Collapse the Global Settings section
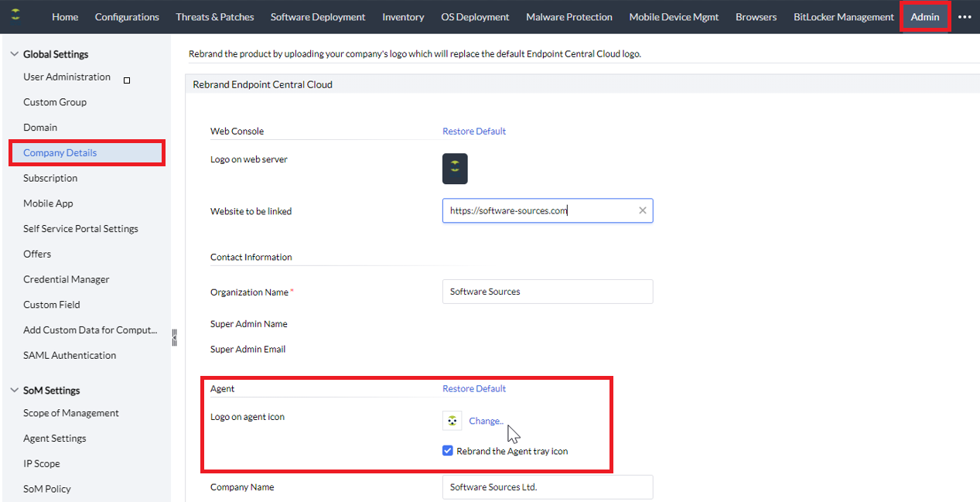This screenshot has width=980, height=502. [14, 54]
